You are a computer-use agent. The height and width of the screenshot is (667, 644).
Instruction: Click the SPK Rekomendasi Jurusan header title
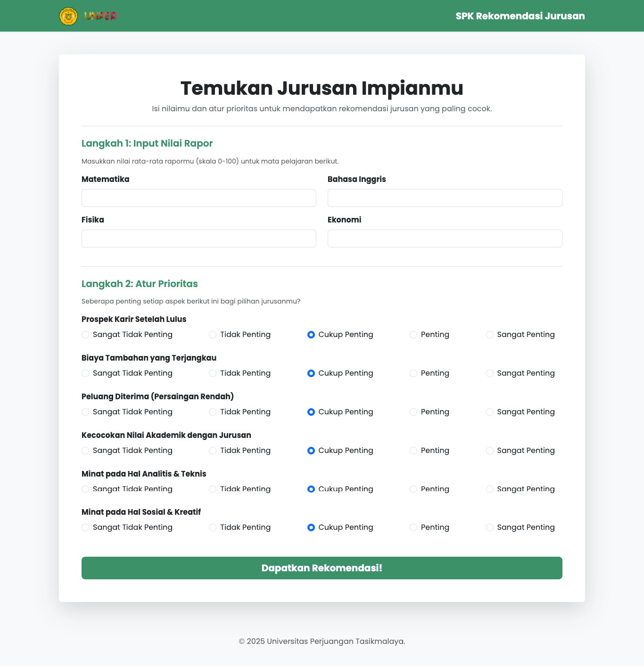(x=520, y=16)
